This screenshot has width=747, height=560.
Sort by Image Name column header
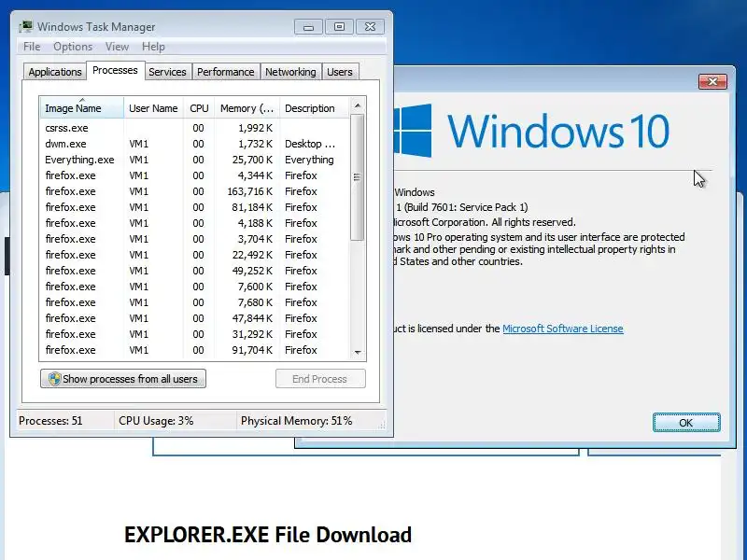pyautogui.click(x=82, y=108)
